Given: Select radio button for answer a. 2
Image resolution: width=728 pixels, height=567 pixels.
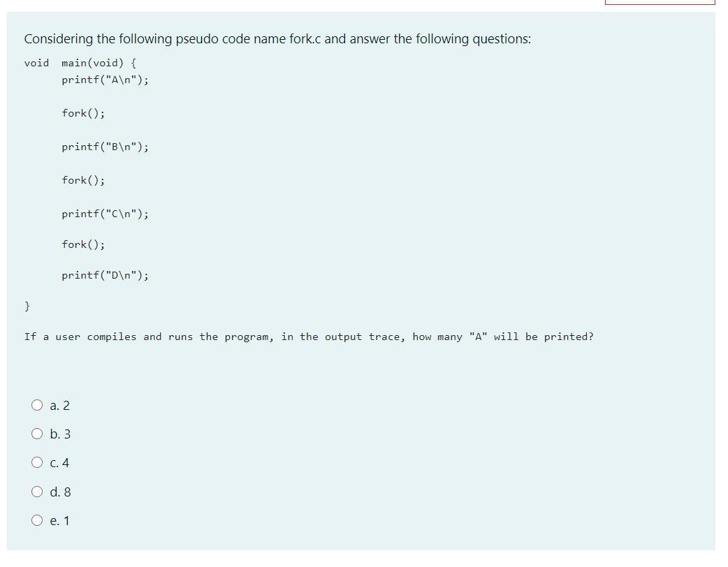Looking at the screenshot, I should 36,405.
